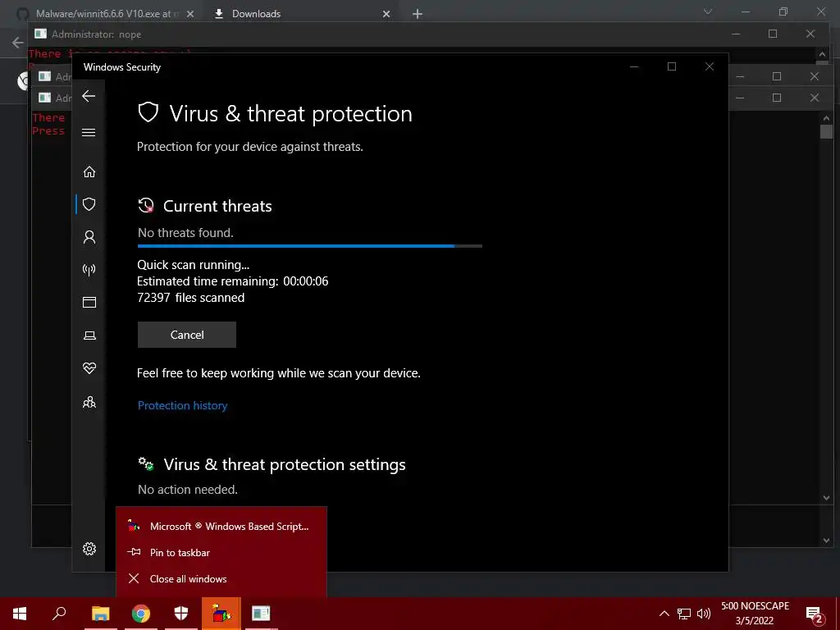This screenshot has height=630, width=840.
Task: Open Protection history link
Action: point(182,405)
